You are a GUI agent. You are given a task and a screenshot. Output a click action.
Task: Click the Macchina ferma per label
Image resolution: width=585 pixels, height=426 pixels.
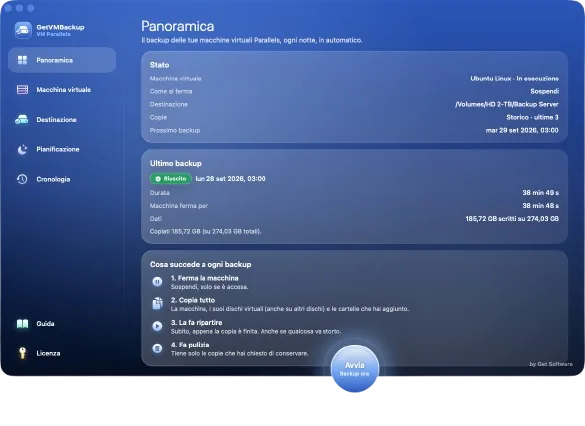178,206
